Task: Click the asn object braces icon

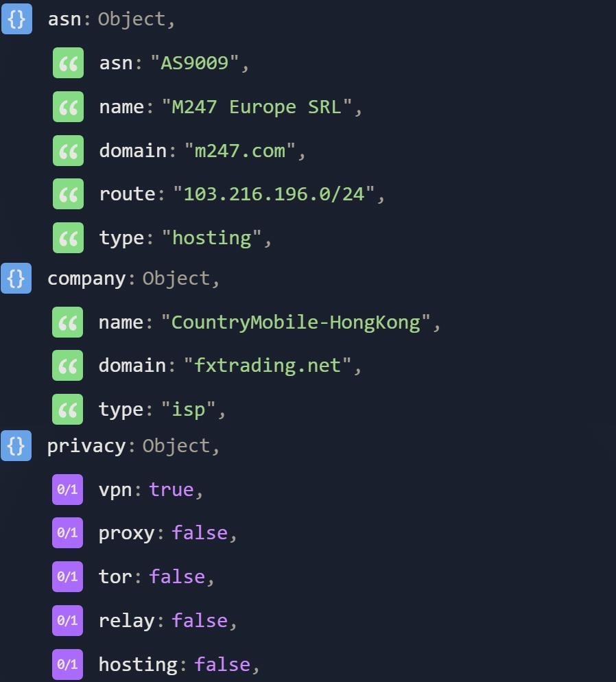Action: tap(16, 19)
